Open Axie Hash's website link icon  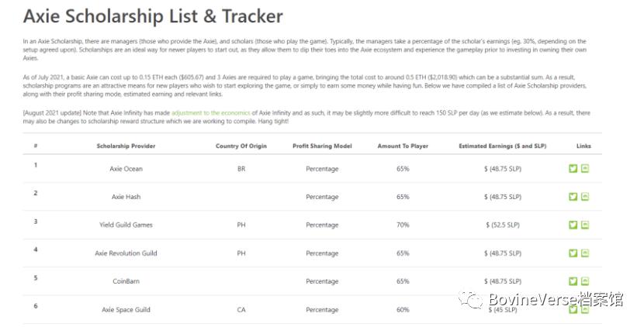click(585, 197)
